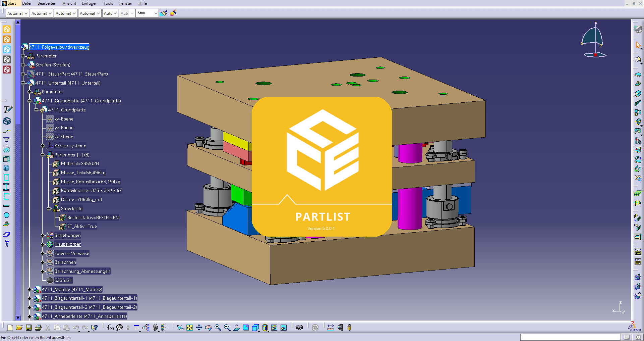Open the Einfügen menu
The image size is (644, 341).
[90, 3]
